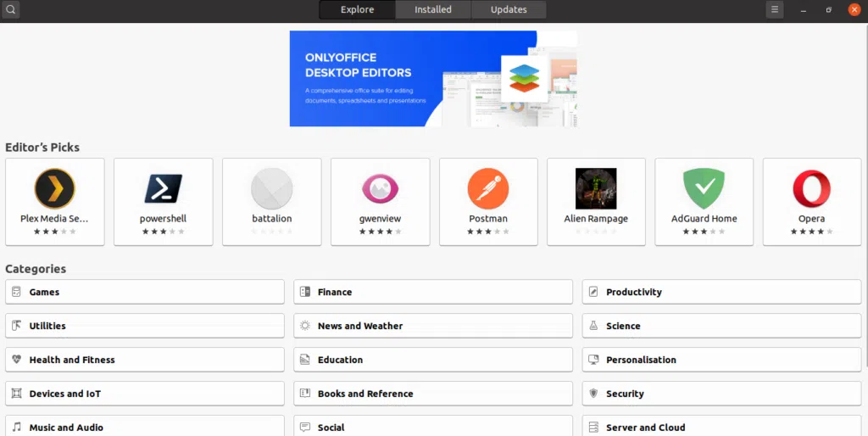The image size is (868, 436).
Task: Open the Devices and IoT category
Action: click(144, 393)
